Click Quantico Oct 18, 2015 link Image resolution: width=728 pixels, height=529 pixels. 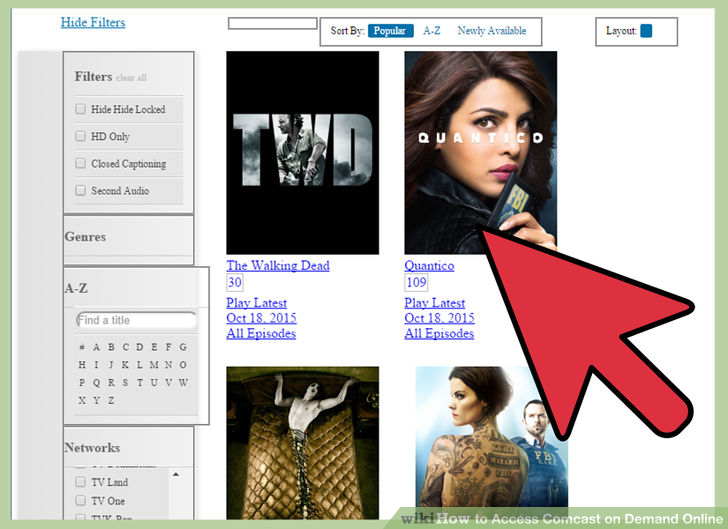tap(439, 318)
